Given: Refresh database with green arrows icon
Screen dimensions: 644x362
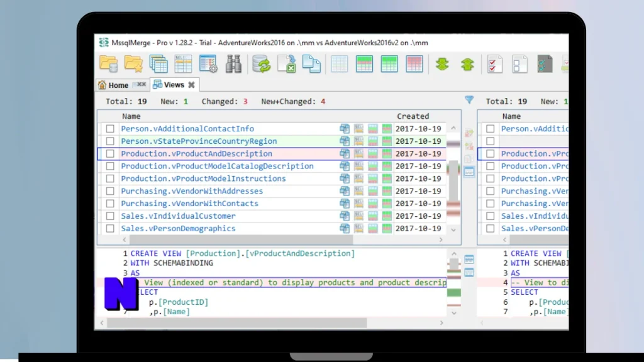Looking at the screenshot, I should [262, 64].
